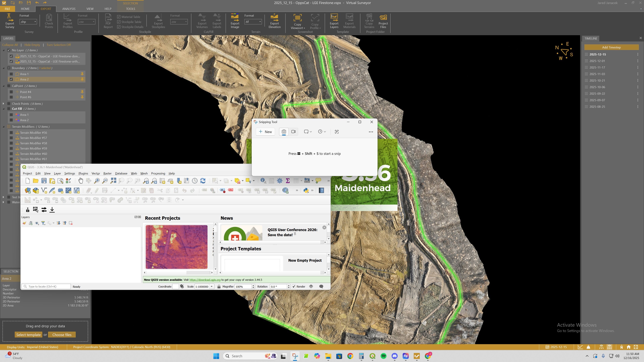
Task: Toggle Stockpile Table checkbox
Action: (119, 22)
